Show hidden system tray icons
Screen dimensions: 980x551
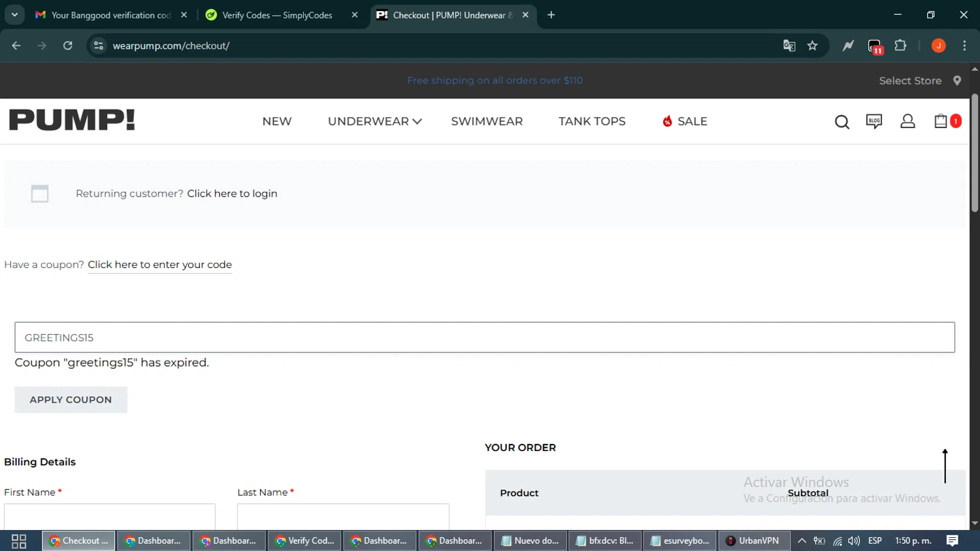[802, 541]
